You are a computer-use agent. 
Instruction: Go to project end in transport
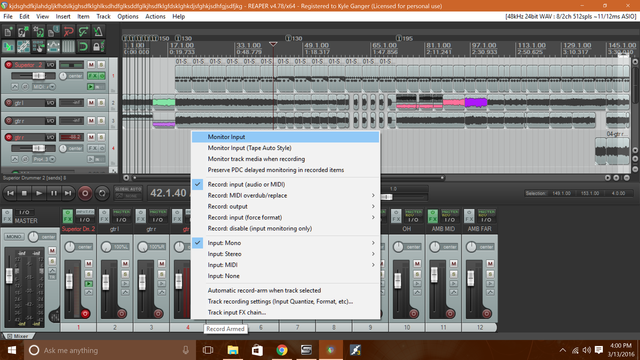[68, 193]
